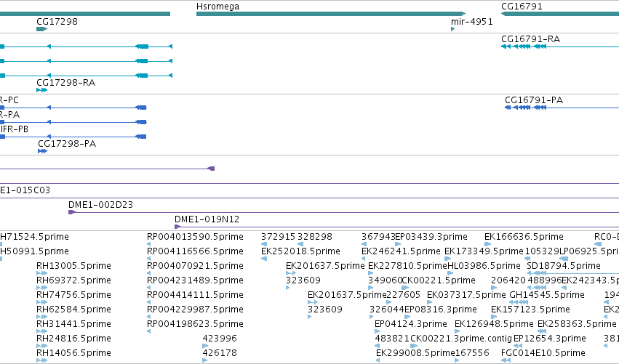619x364 pixels.
Task: Click the EP08316.3prime EST label
Action: point(441,310)
